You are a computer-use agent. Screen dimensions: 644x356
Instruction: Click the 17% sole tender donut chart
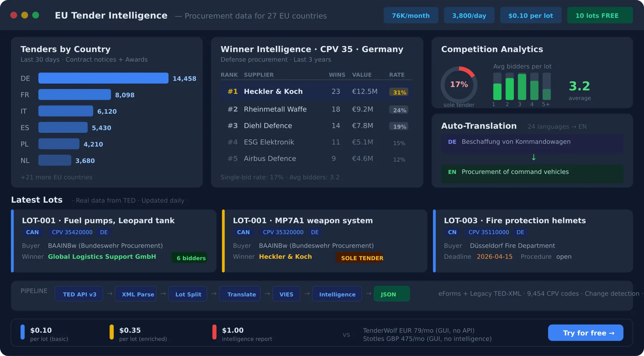click(x=459, y=85)
